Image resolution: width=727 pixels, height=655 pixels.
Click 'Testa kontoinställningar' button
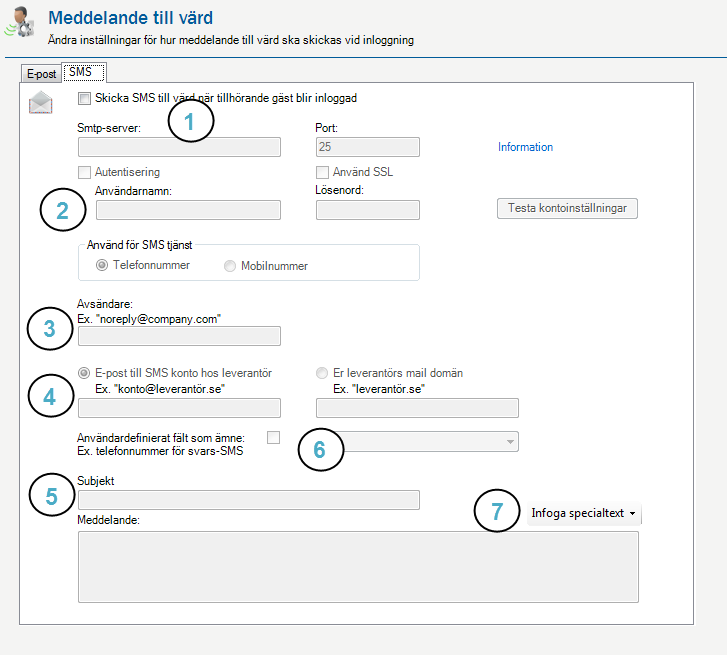(x=567, y=209)
